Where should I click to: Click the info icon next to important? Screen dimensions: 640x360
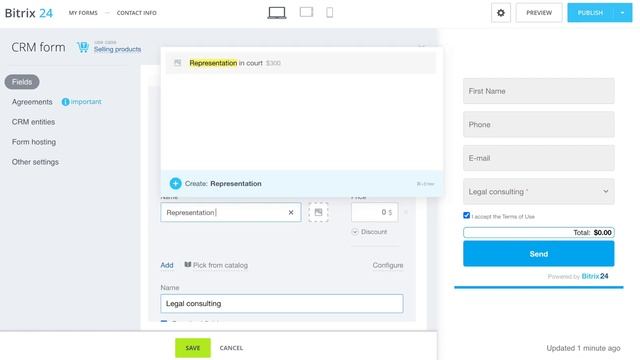pos(65,102)
